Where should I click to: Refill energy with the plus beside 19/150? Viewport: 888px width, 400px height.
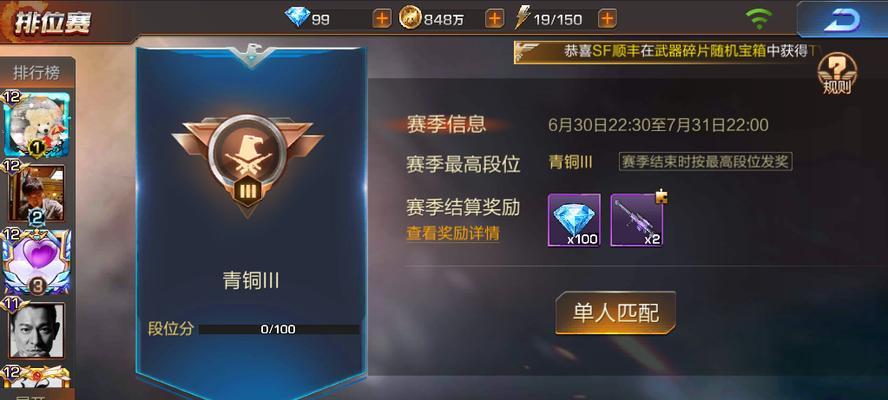pyautogui.click(x=607, y=19)
